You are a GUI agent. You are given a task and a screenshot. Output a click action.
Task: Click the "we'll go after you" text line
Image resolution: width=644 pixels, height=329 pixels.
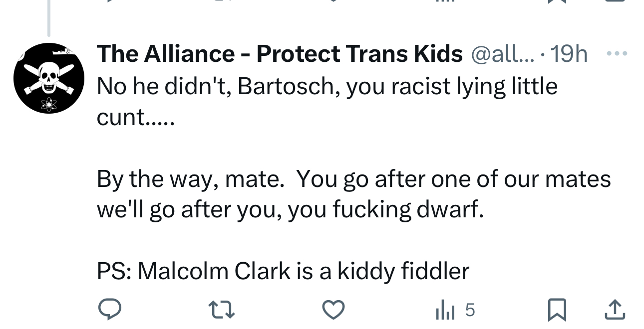[290, 210]
